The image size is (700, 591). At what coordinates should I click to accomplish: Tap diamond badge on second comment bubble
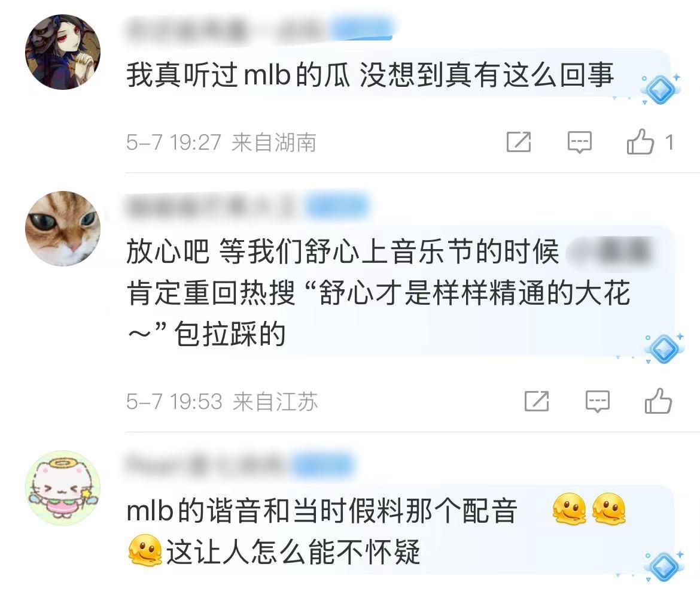click(663, 347)
